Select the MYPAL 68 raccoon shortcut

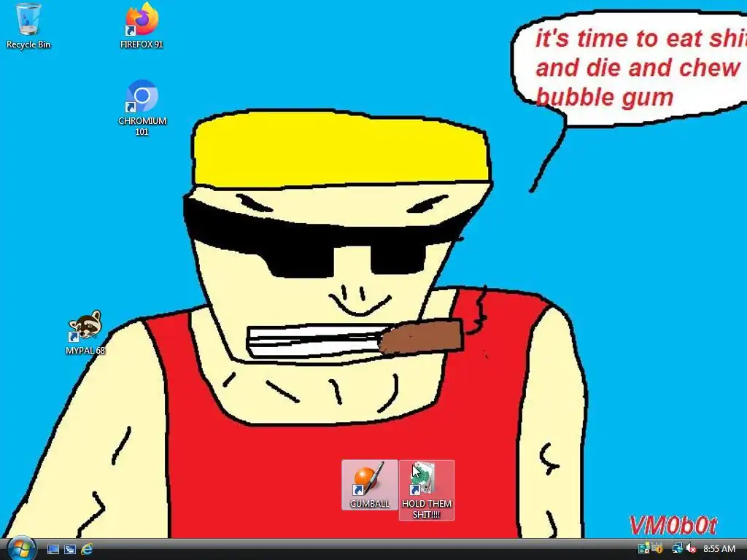tap(85, 332)
